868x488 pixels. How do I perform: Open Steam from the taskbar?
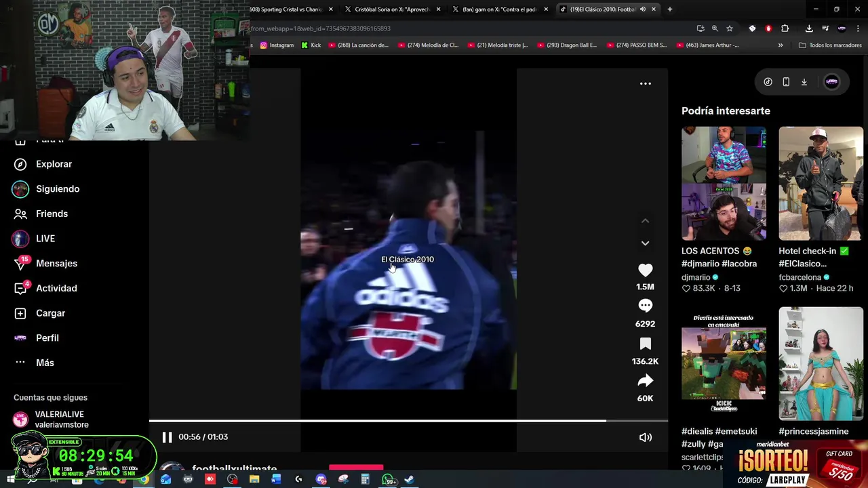(410, 479)
